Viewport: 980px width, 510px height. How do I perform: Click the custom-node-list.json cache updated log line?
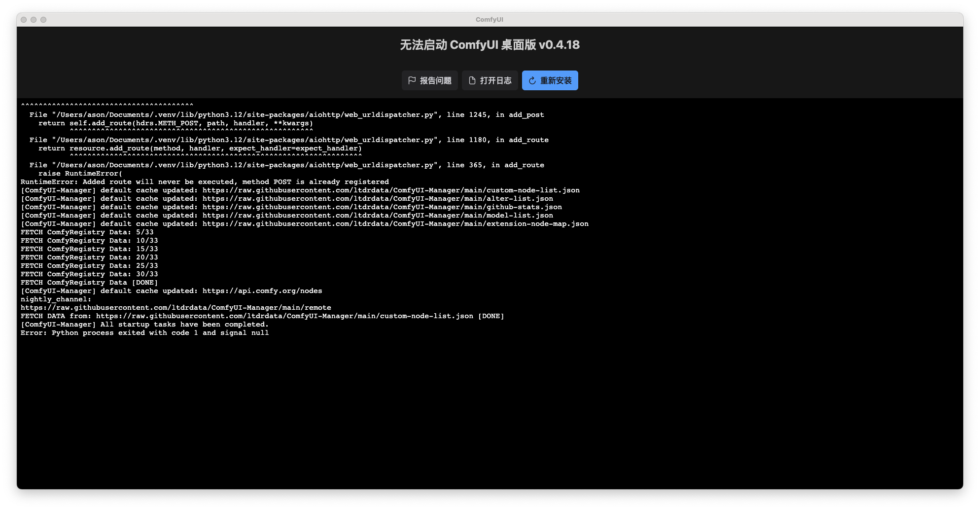point(300,190)
